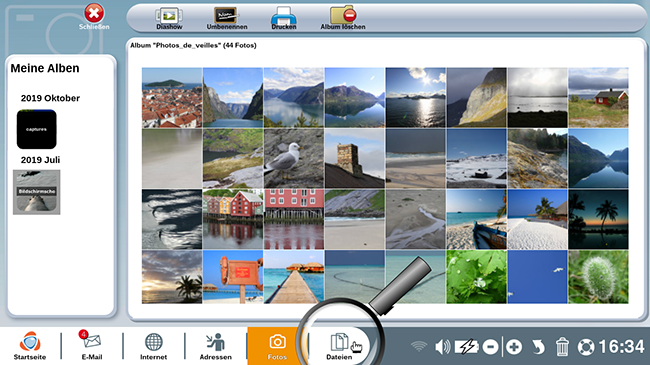The height and width of the screenshot is (365, 650).
Task: Go to Startseite home
Action: click(30, 346)
